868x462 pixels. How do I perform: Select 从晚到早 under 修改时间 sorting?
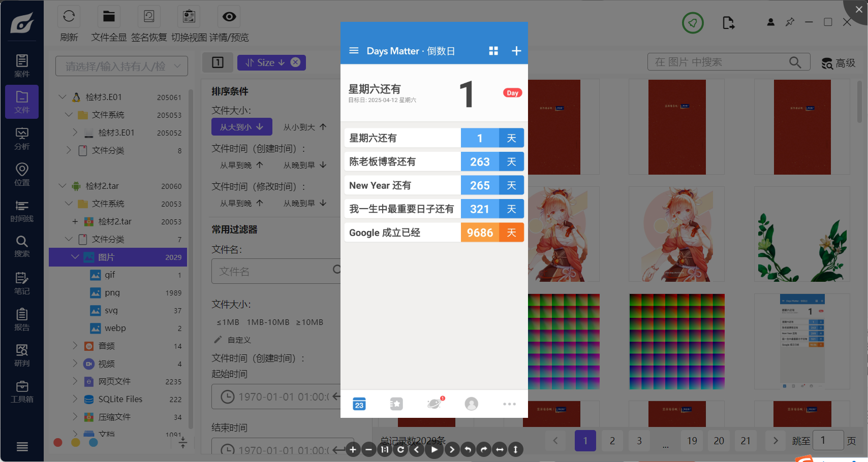point(305,203)
